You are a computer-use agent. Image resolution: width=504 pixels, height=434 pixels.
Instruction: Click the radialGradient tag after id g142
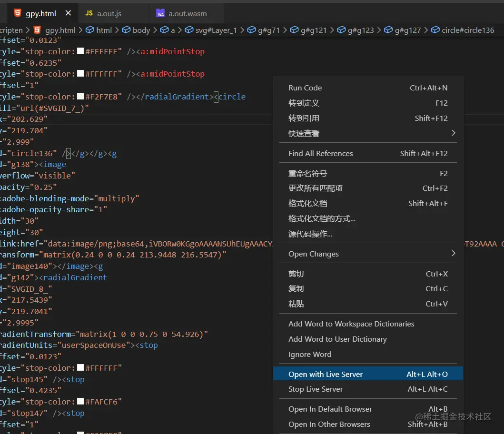[75, 277]
